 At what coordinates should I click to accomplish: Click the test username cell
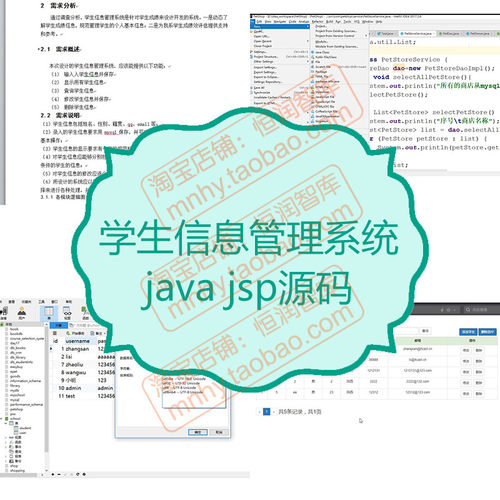[x=70, y=396]
